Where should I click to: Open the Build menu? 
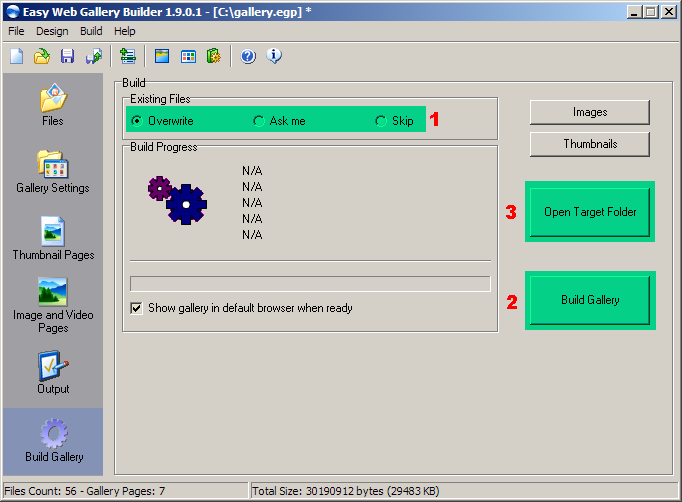[x=91, y=31]
